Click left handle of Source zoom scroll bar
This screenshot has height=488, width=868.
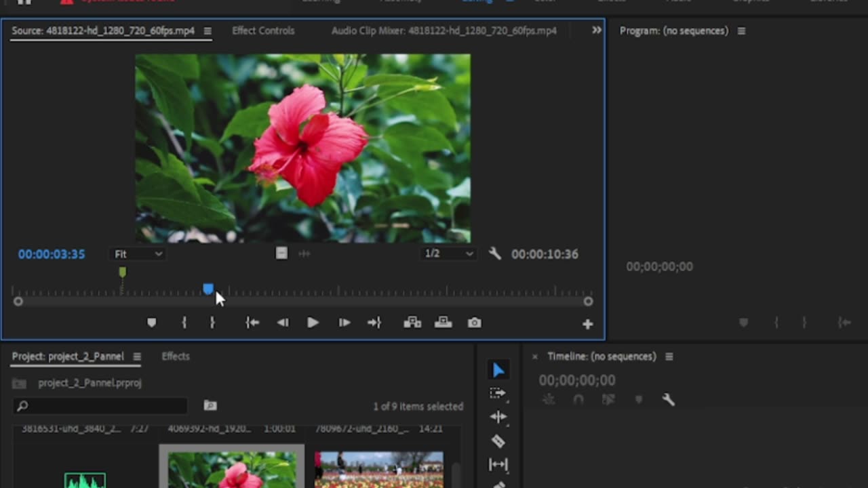click(18, 302)
